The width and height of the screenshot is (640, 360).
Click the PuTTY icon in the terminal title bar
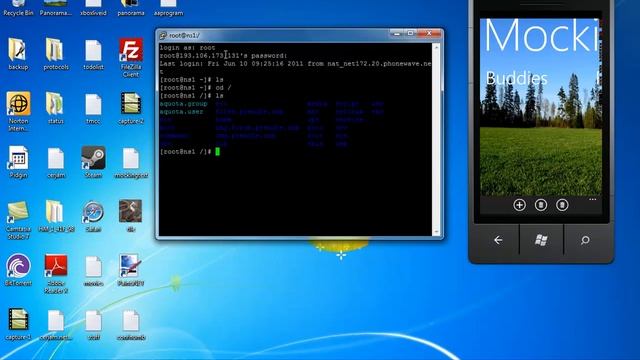point(163,36)
